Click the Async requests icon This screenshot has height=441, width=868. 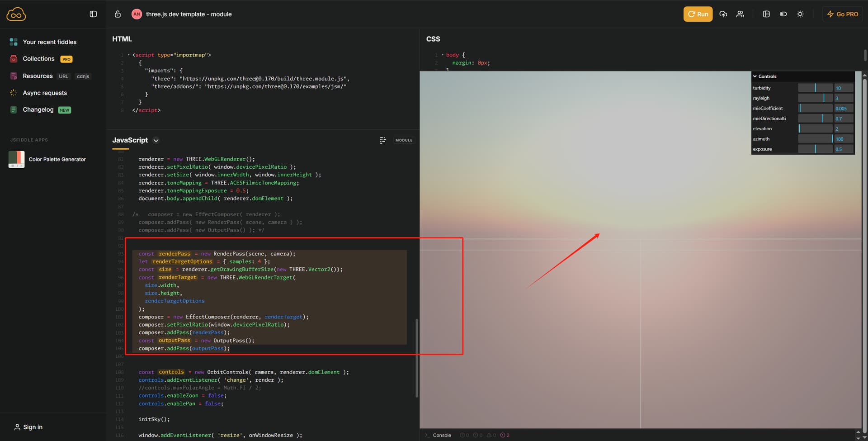point(14,93)
